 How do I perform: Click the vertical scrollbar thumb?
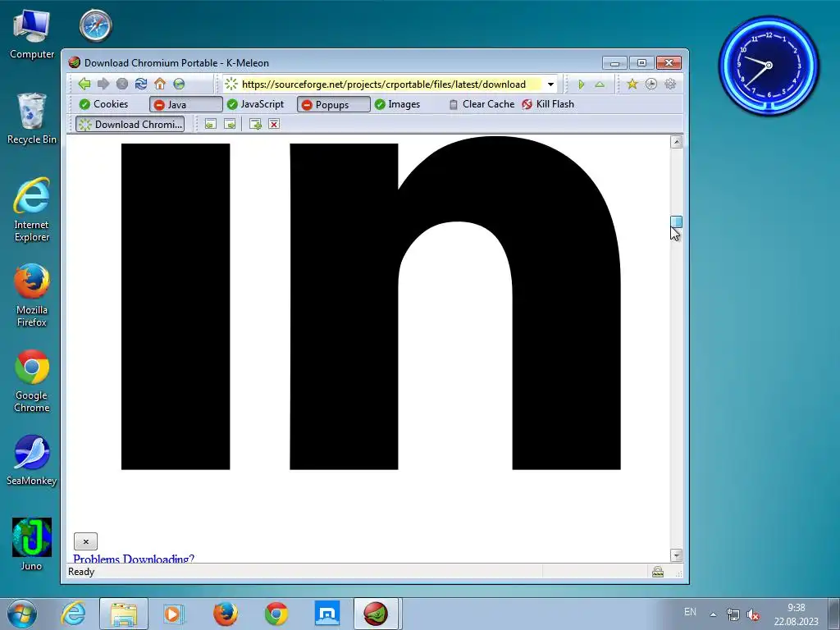(x=677, y=221)
